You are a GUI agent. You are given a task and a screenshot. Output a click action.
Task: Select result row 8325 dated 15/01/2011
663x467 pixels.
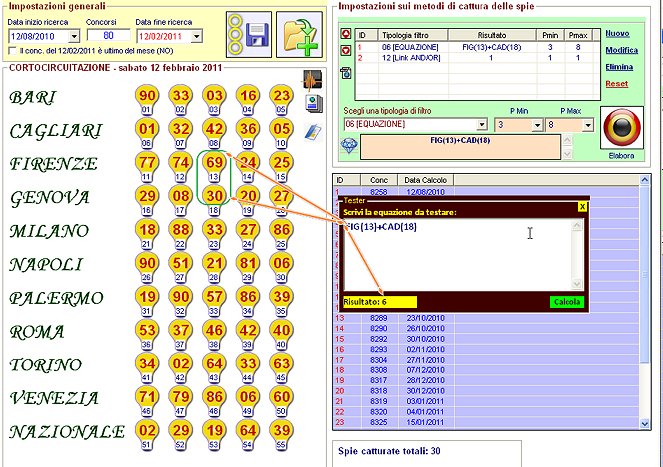486,422
